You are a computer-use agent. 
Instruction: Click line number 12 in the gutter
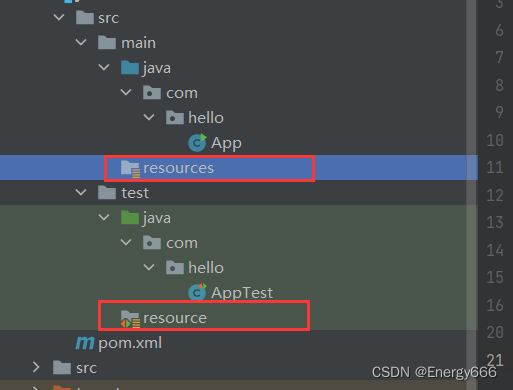(x=495, y=195)
